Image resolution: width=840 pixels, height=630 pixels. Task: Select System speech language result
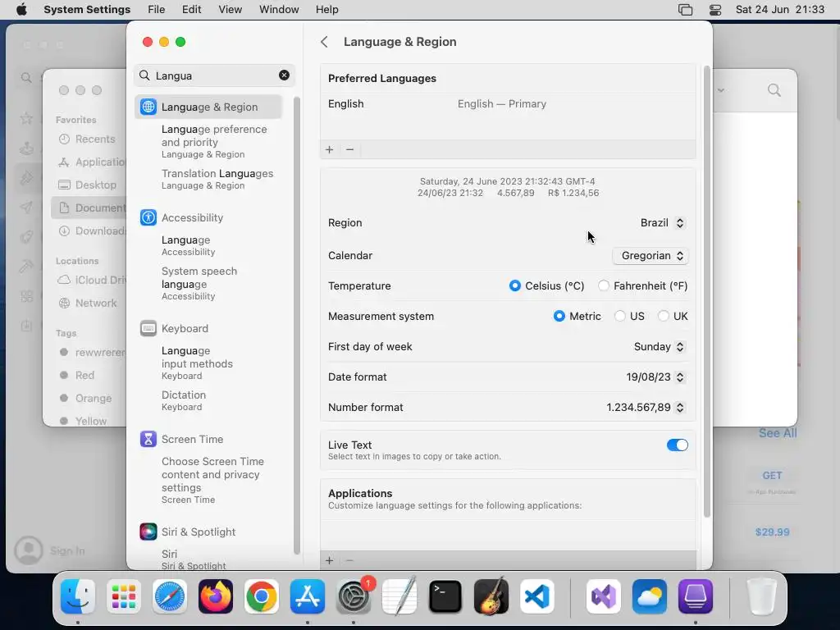coord(199,283)
